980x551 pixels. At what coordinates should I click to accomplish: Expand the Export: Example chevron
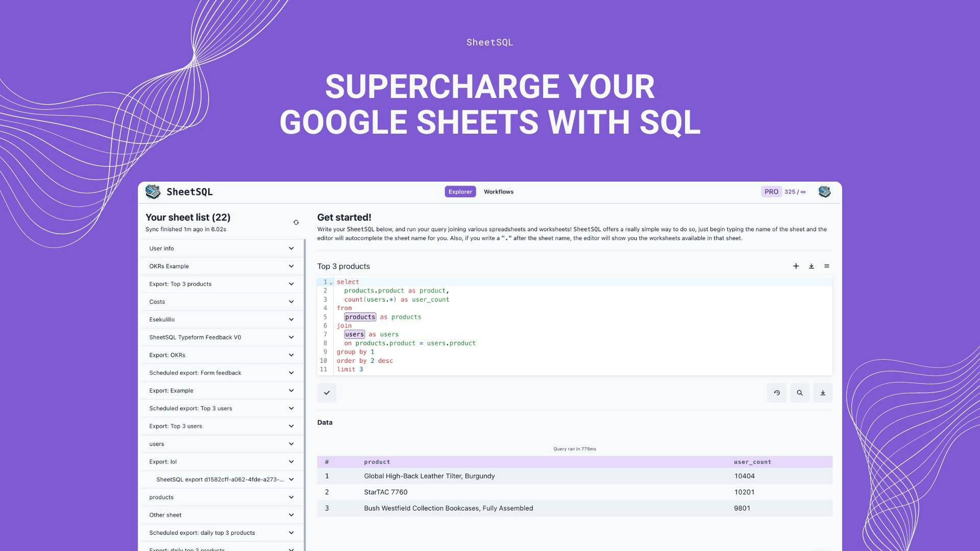coord(291,391)
